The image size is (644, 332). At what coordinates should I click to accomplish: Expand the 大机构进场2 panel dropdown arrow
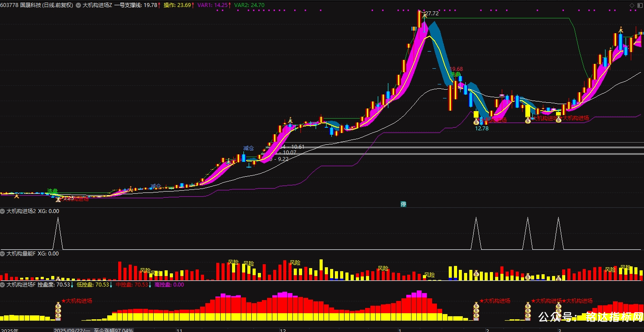[x=3, y=211]
